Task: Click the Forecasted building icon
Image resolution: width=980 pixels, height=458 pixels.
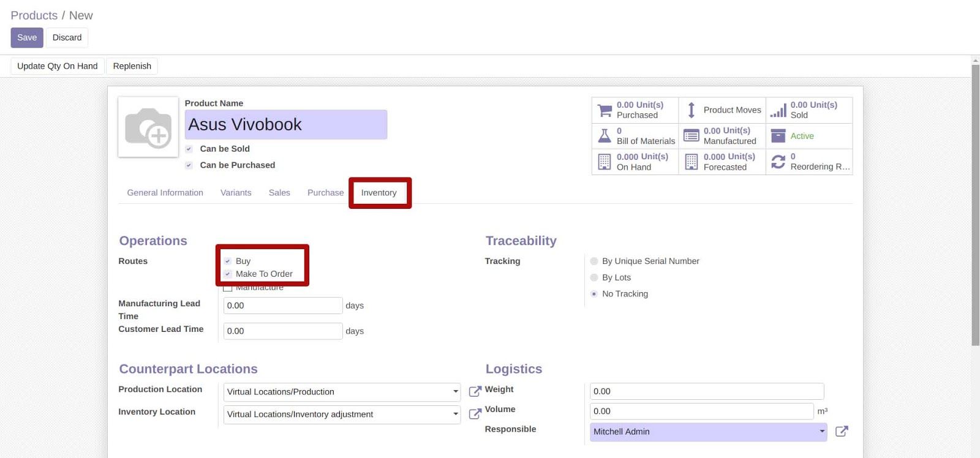Action: pyautogui.click(x=691, y=162)
